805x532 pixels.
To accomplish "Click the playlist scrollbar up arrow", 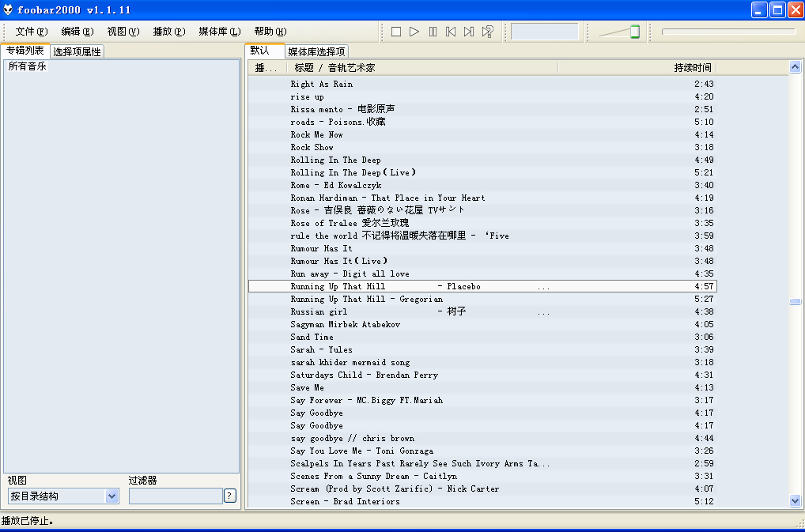I will [796, 66].
